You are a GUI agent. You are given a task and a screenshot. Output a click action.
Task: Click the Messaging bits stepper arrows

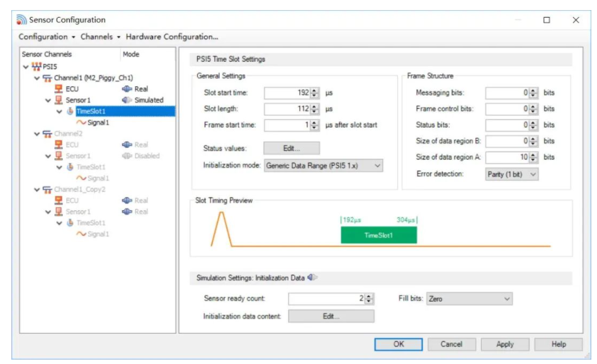(x=533, y=93)
